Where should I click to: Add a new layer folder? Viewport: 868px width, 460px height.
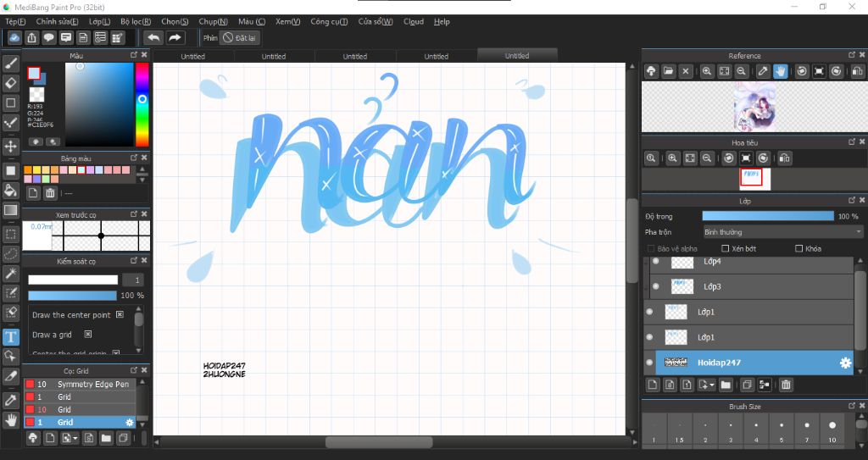[726, 385]
